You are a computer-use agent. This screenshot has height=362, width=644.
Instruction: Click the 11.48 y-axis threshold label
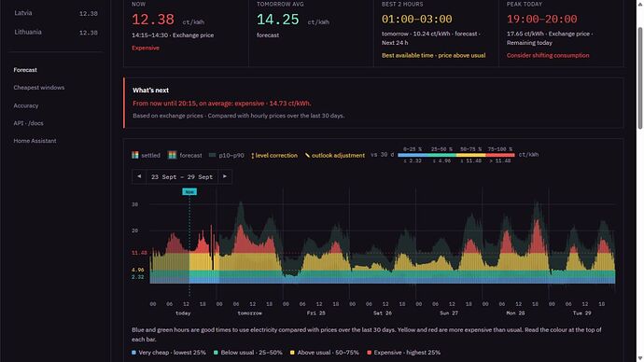139,253
